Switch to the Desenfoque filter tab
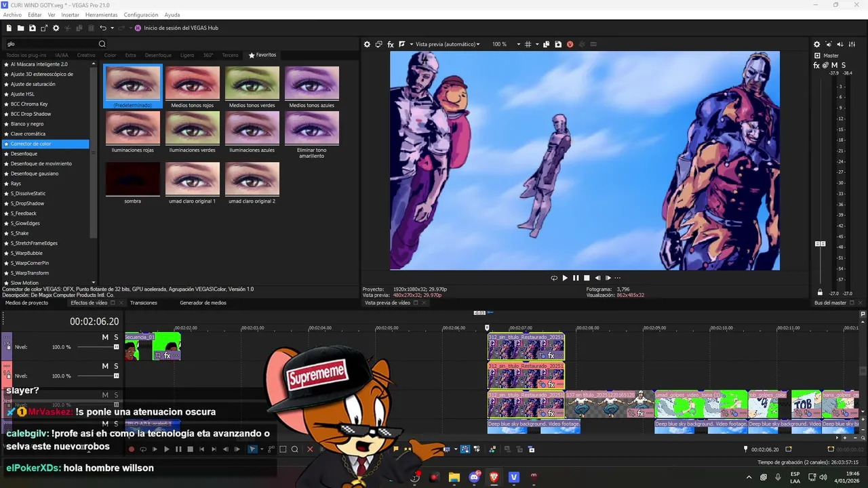 click(158, 55)
